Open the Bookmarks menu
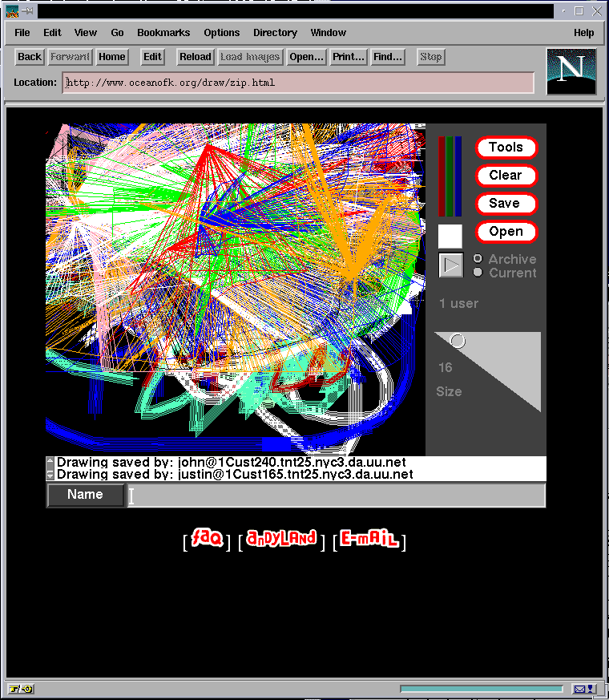Image resolution: width=609 pixels, height=700 pixels. [x=163, y=33]
